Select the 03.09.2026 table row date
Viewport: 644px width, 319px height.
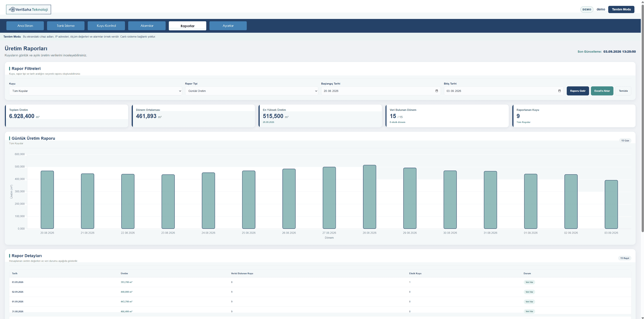18,282
